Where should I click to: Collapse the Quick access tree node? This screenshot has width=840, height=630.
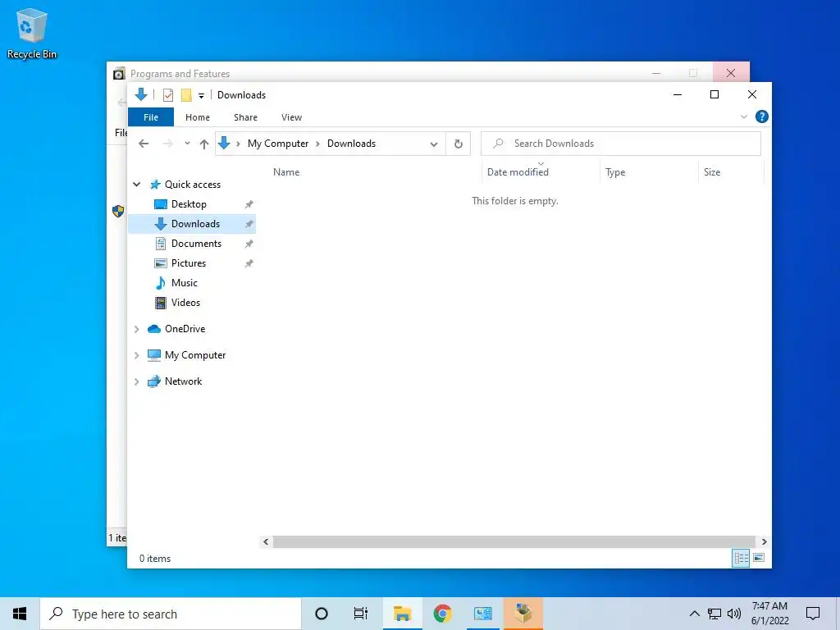pyautogui.click(x=137, y=185)
